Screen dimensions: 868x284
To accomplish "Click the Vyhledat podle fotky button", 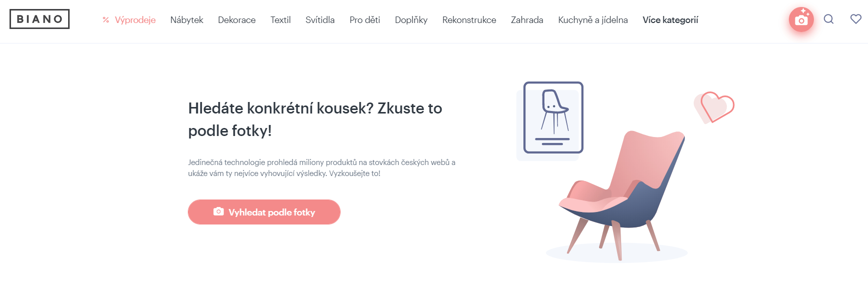I will 264,212.
